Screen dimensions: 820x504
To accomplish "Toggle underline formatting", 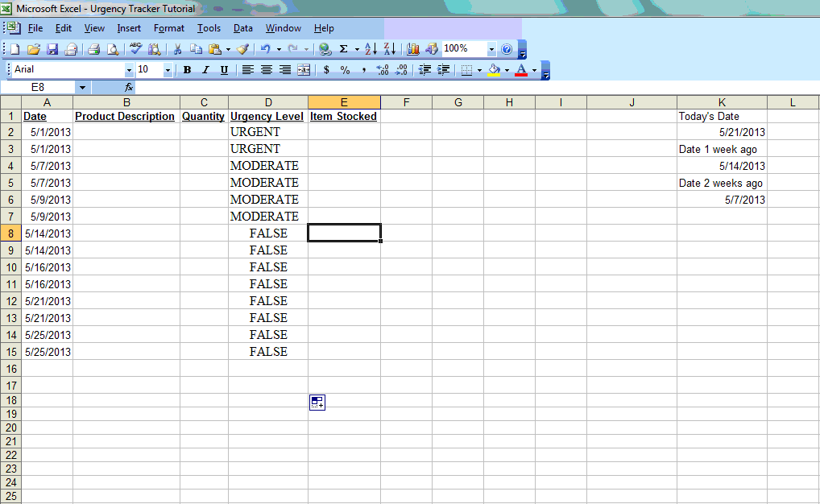I will [224, 69].
